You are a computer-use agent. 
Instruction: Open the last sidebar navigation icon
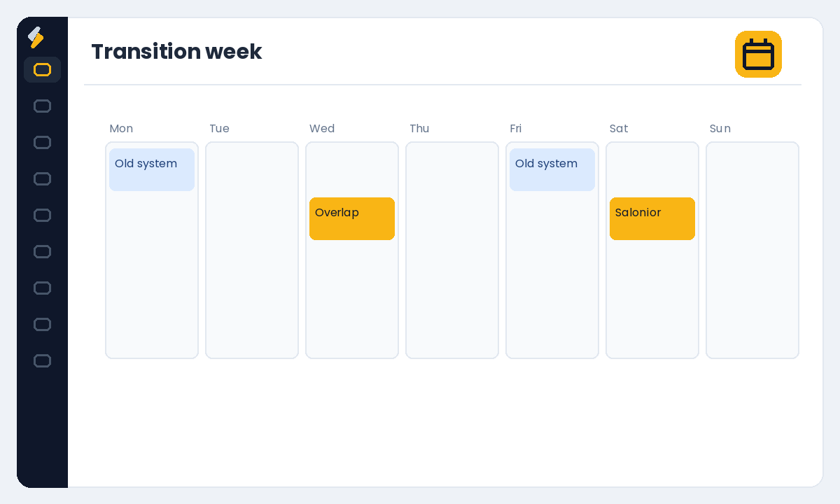(x=43, y=360)
